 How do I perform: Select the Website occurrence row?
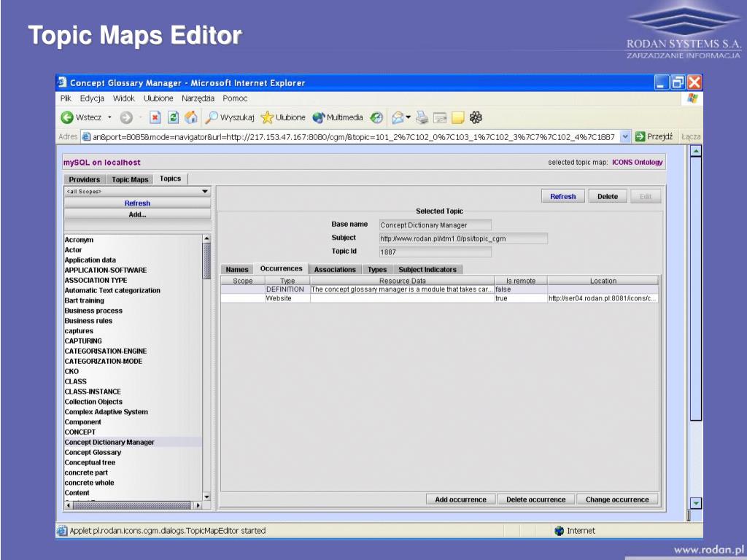pos(439,298)
